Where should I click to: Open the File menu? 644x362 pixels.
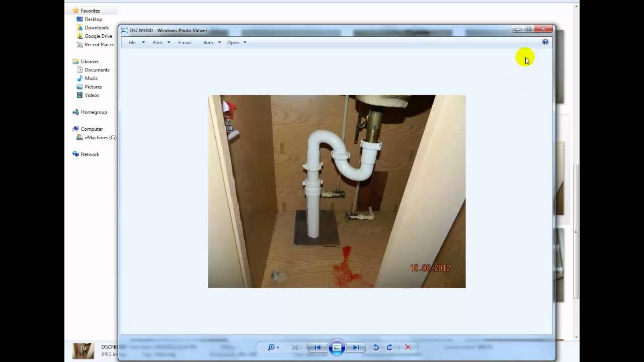tap(132, 43)
